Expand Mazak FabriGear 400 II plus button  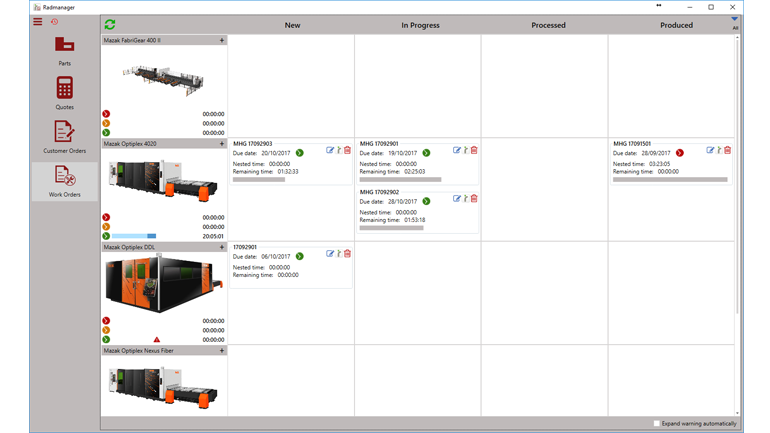(222, 40)
